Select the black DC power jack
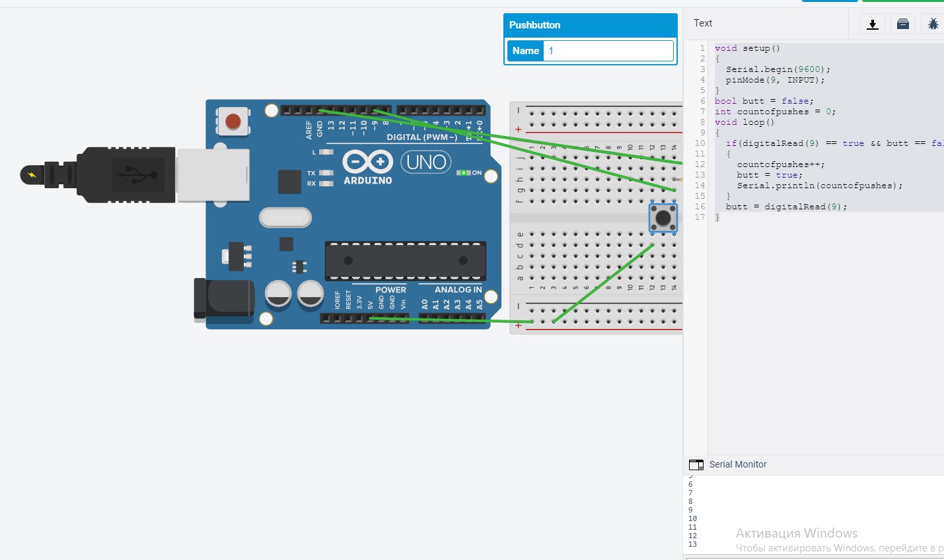This screenshot has height=560, width=944. (223, 299)
